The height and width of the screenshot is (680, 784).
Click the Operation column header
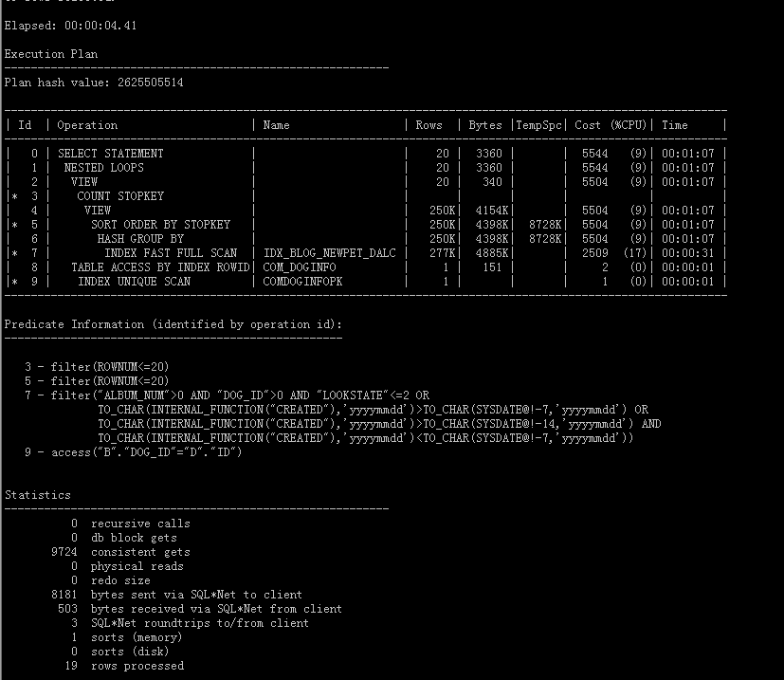tap(88, 125)
